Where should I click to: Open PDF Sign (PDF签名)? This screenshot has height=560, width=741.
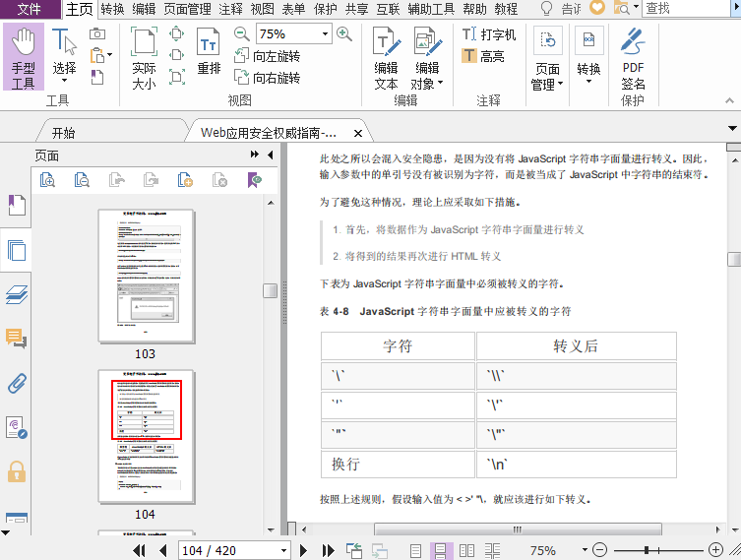tap(633, 59)
